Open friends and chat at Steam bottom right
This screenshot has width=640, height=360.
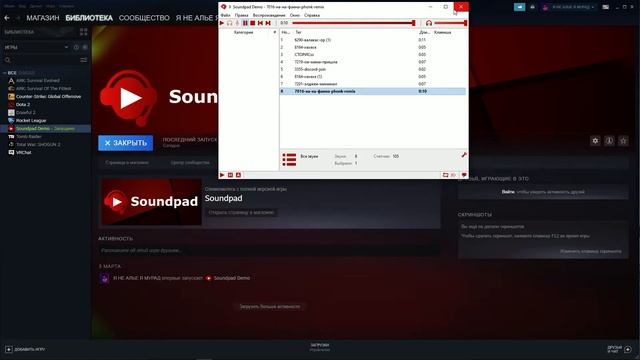(619, 349)
